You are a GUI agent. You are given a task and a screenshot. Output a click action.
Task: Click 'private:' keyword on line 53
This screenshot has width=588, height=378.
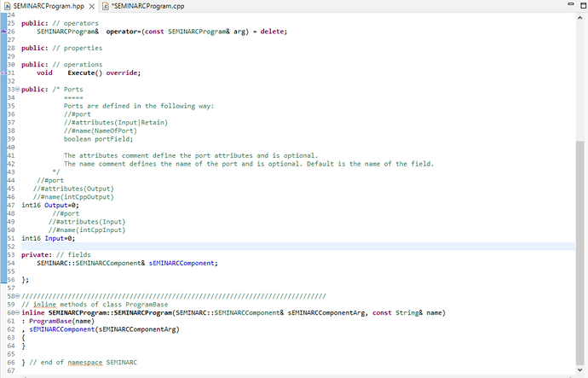pyautogui.click(x=37, y=254)
